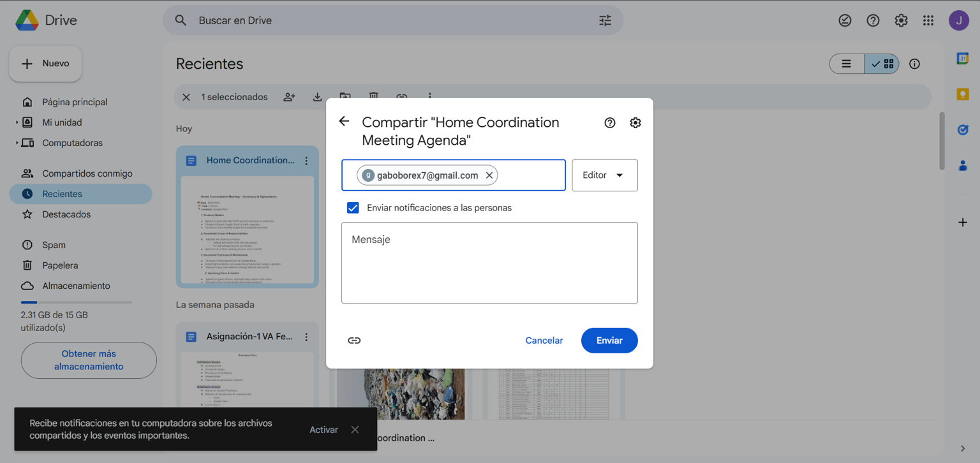The height and width of the screenshot is (463, 980).
Task: Select Mi unidad label
Action: pyautogui.click(x=62, y=122)
